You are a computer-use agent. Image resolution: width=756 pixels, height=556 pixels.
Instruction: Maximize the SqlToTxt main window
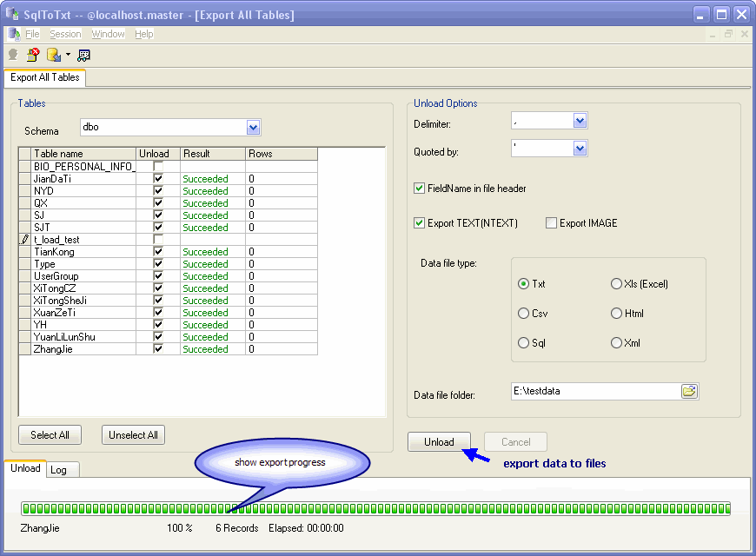click(721, 15)
